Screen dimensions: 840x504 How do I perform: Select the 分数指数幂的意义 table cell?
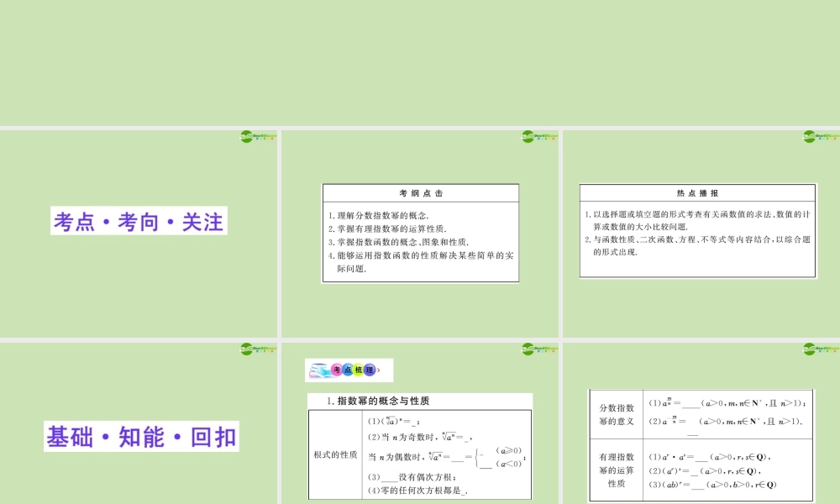(616, 415)
